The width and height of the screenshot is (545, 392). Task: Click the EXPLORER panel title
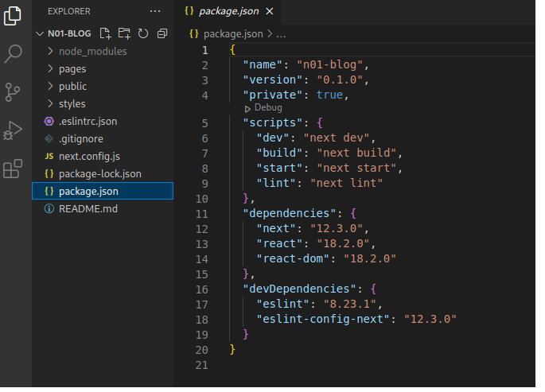coord(68,11)
